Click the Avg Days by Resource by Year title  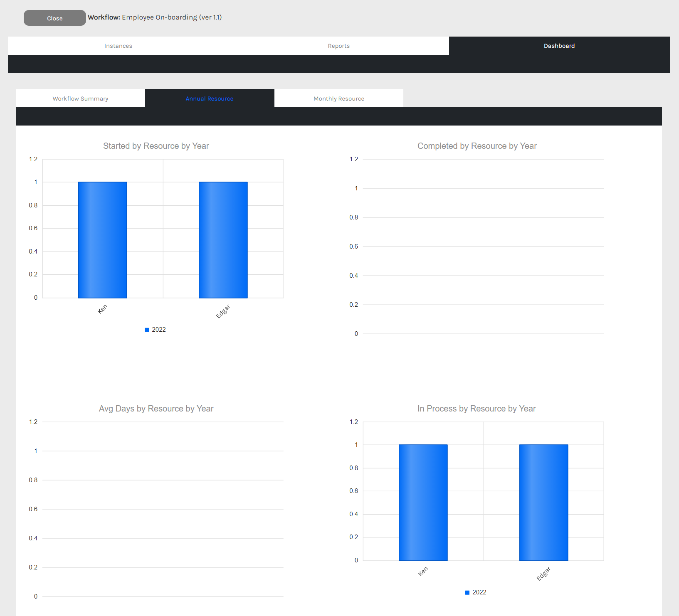coord(156,409)
